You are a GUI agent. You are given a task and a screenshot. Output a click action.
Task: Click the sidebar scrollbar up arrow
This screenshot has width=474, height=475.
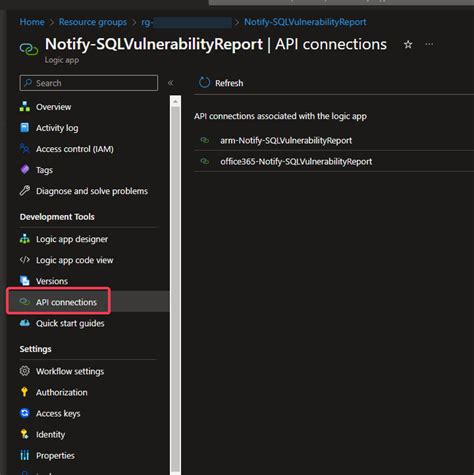[175, 101]
